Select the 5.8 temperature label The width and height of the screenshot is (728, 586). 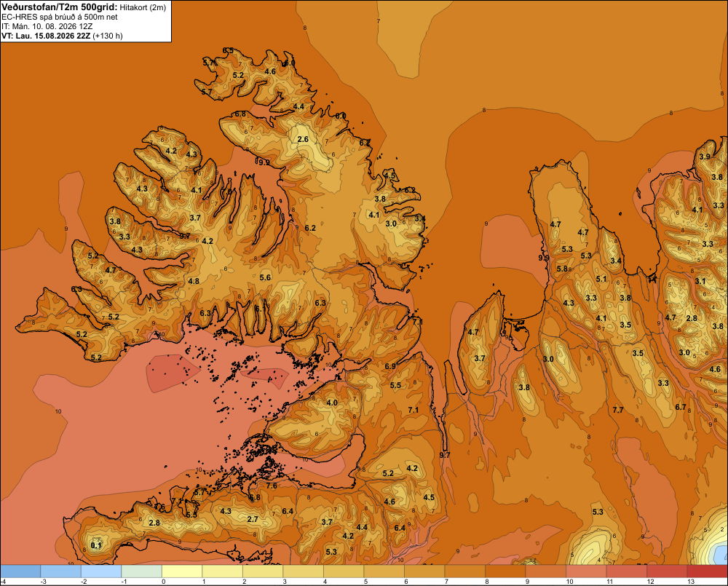[562, 269]
